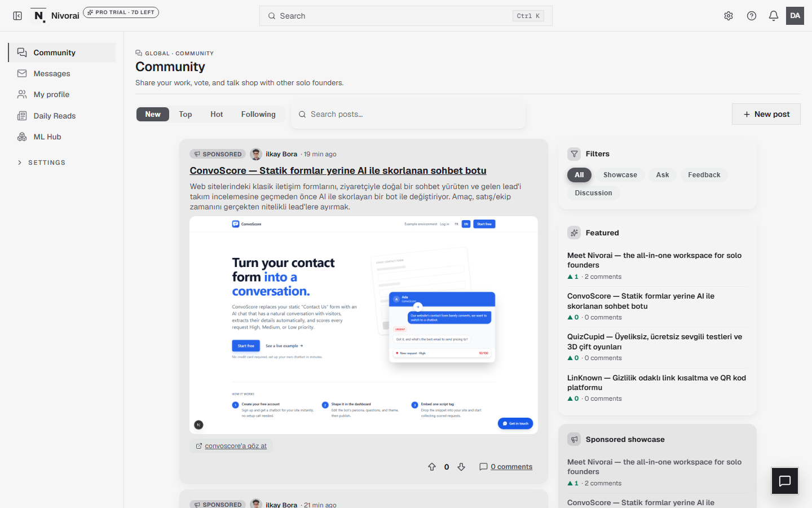812x508 pixels.
Task: Expand the SETTINGS section
Action: (41, 163)
